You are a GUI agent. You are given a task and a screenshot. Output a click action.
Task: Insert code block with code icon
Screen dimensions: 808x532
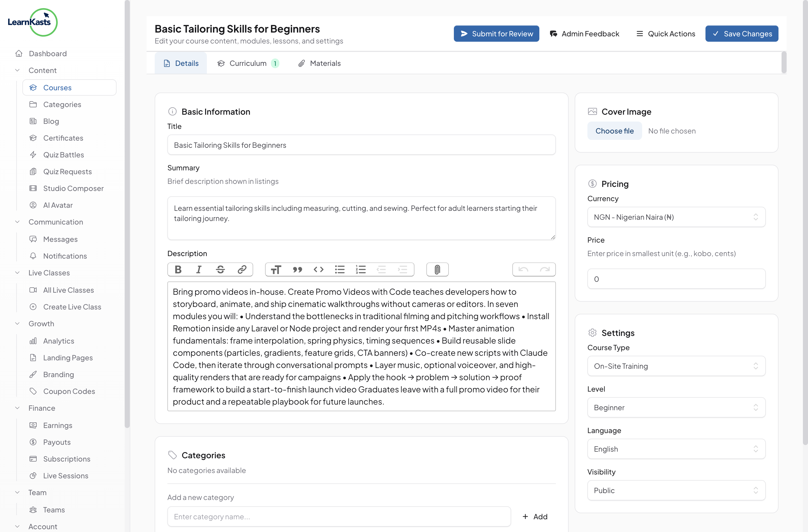[x=319, y=269]
